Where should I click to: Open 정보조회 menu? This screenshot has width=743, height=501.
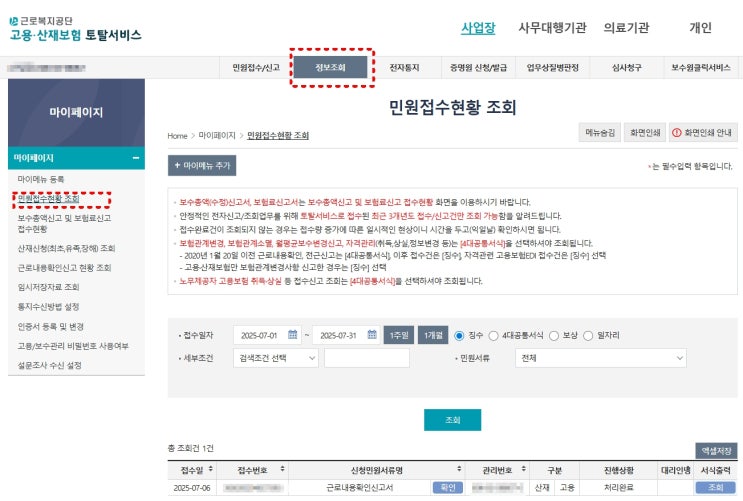click(330, 67)
